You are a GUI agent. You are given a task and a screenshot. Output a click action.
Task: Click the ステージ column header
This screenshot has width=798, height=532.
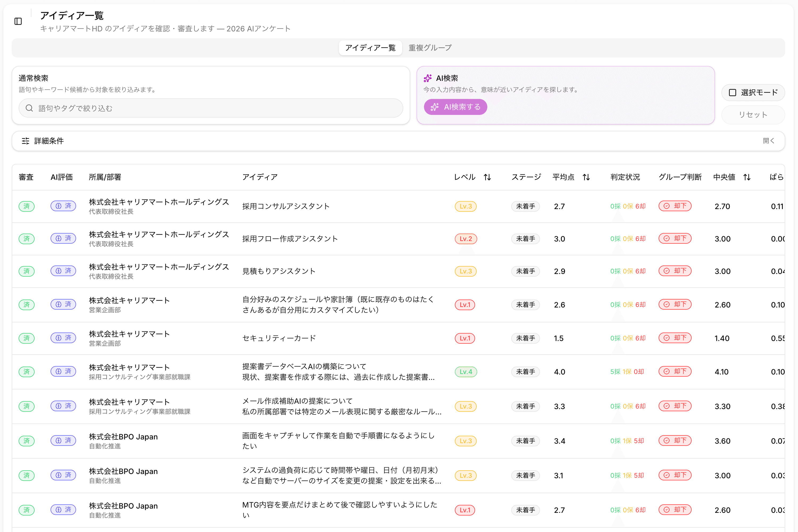click(x=526, y=177)
